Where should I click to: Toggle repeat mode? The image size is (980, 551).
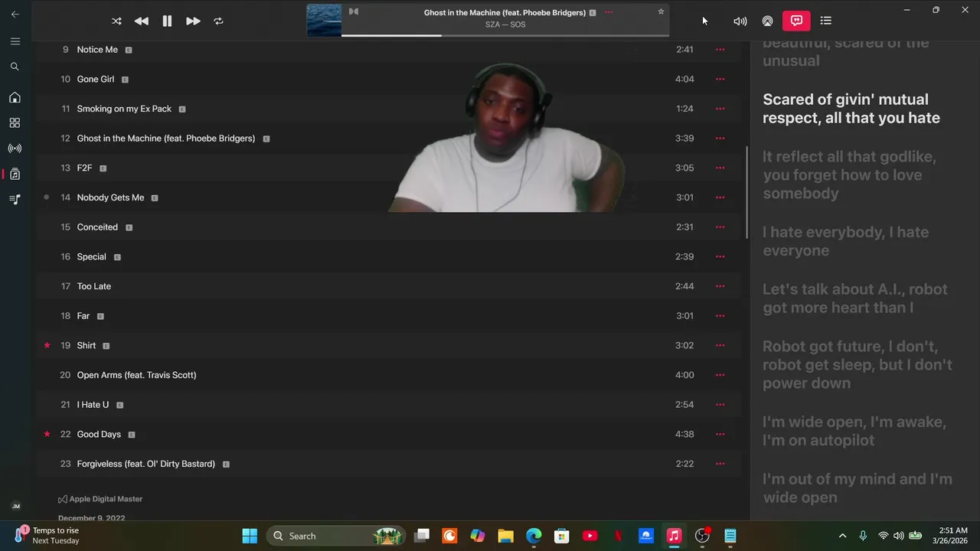click(218, 21)
